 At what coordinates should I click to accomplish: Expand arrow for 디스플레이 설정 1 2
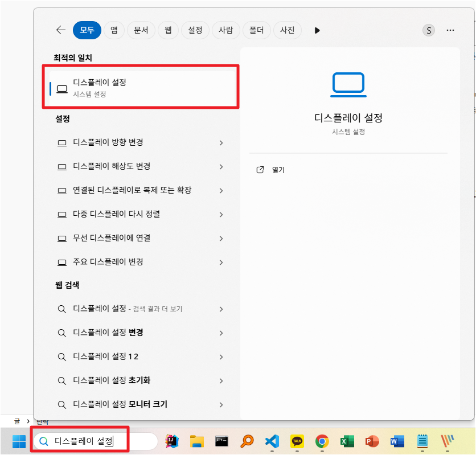click(221, 357)
